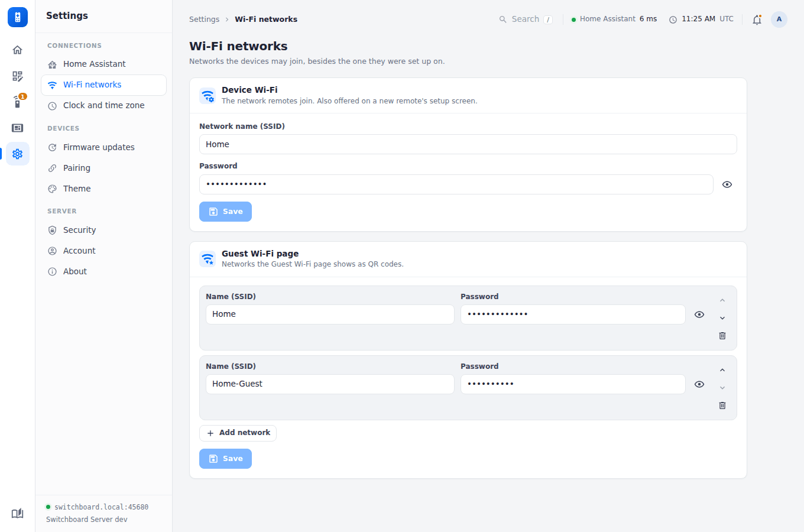Reveal the Home-Guest network password
The width and height of the screenshot is (804, 532).
coord(699,384)
